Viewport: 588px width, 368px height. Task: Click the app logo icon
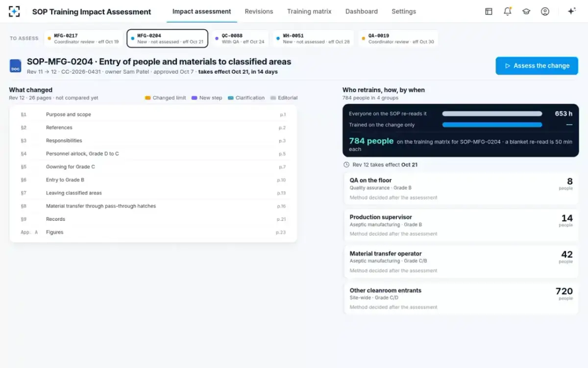tap(15, 11)
